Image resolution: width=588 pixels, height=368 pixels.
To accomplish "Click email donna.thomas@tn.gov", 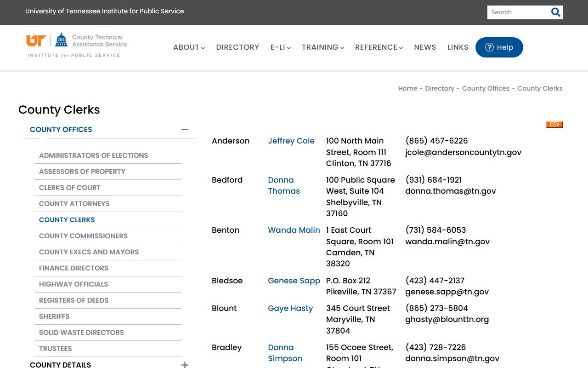I will click(x=451, y=191).
